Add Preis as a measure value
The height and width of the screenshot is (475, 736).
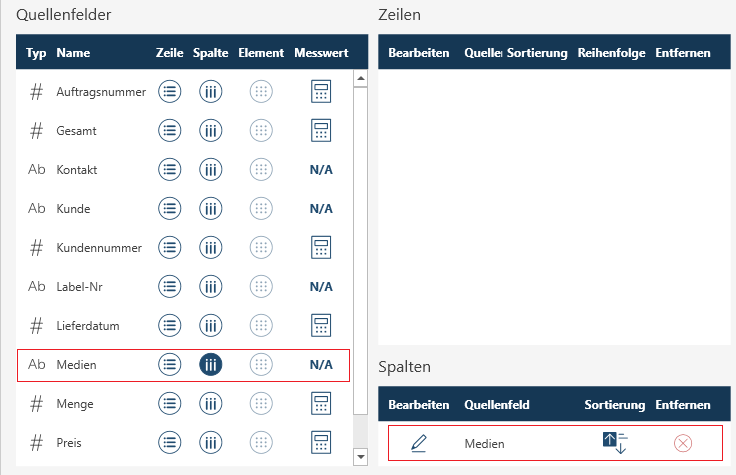[321, 443]
